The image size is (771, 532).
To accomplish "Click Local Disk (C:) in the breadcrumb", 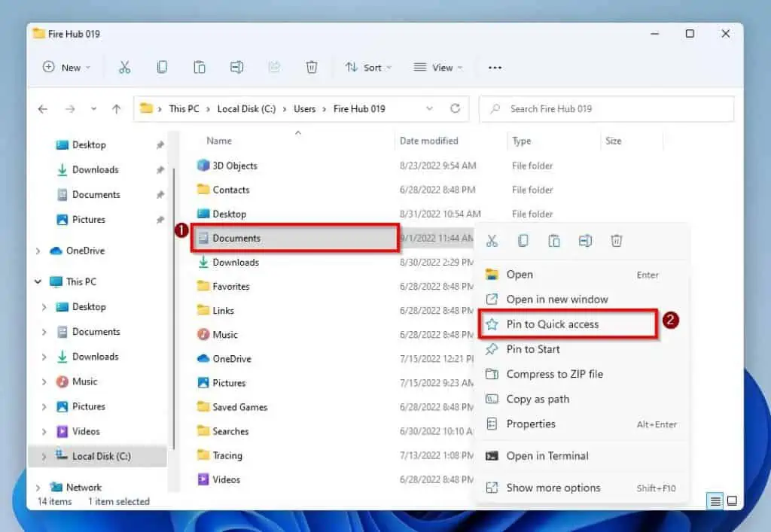I will 246,108.
